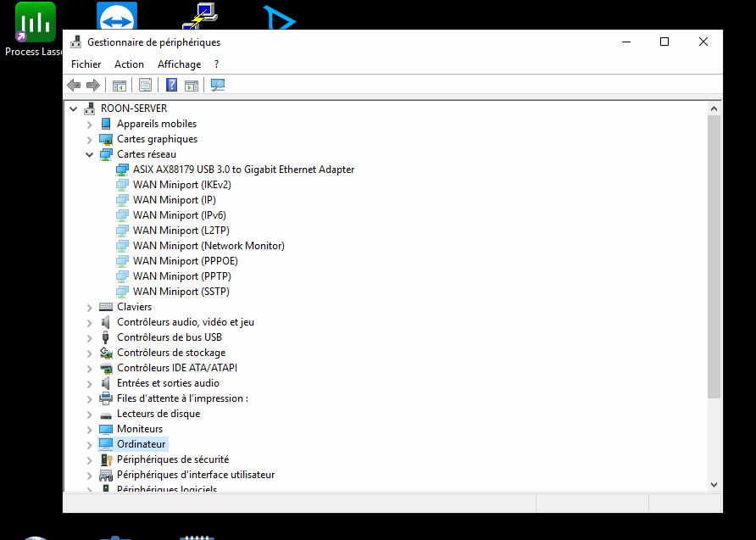Toggle the action pane toolbar icon

coord(192,86)
